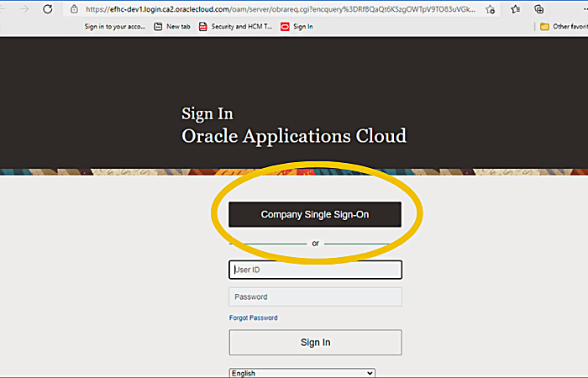The width and height of the screenshot is (588, 378).
Task: Click the Oracle Applications Cloud heading
Action: coord(293,136)
